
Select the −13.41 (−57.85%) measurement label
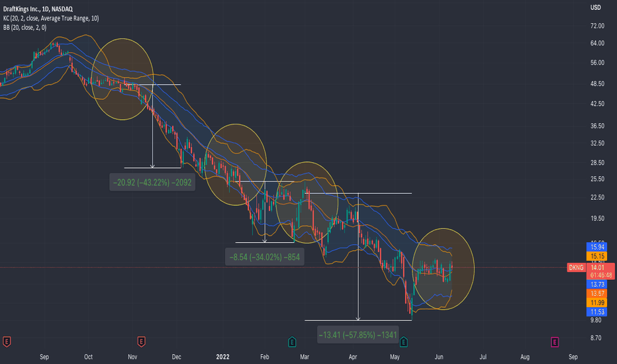(357, 335)
